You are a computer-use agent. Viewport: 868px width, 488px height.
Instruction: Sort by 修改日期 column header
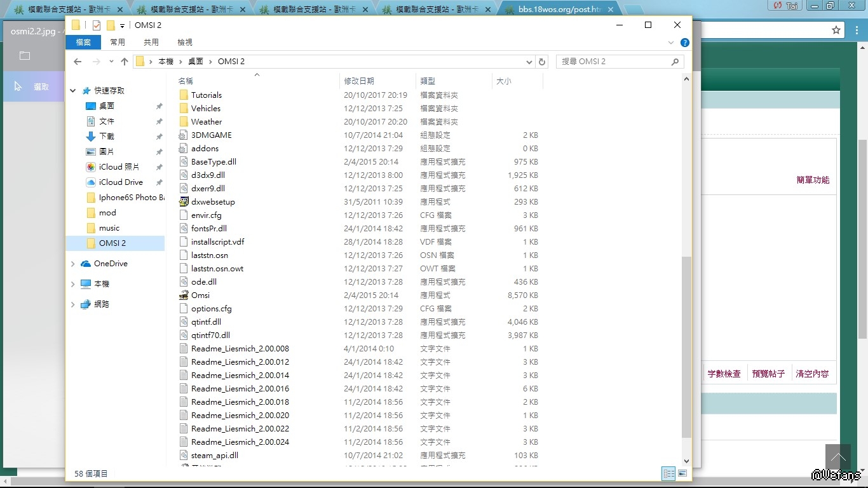tap(359, 81)
